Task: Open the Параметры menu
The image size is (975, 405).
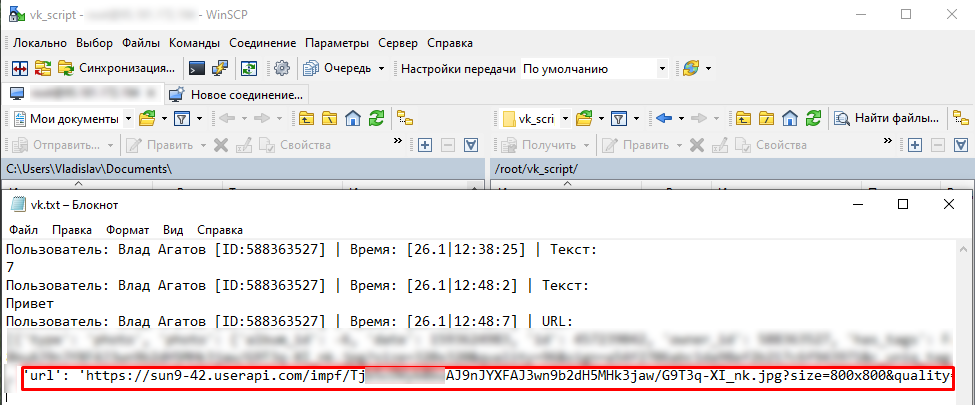Action: pyautogui.click(x=337, y=43)
